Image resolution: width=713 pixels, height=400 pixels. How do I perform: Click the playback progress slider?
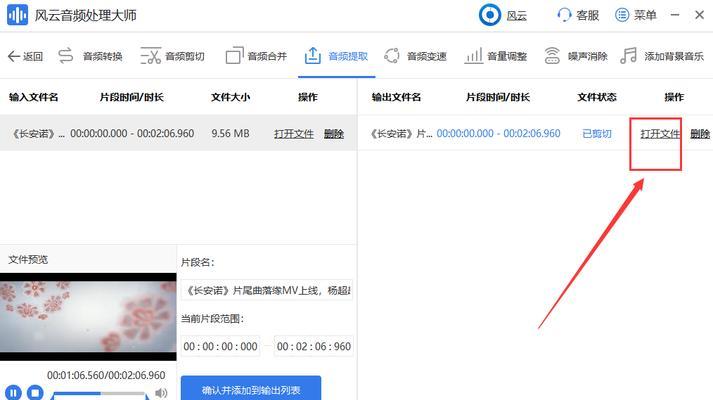tap(100, 393)
